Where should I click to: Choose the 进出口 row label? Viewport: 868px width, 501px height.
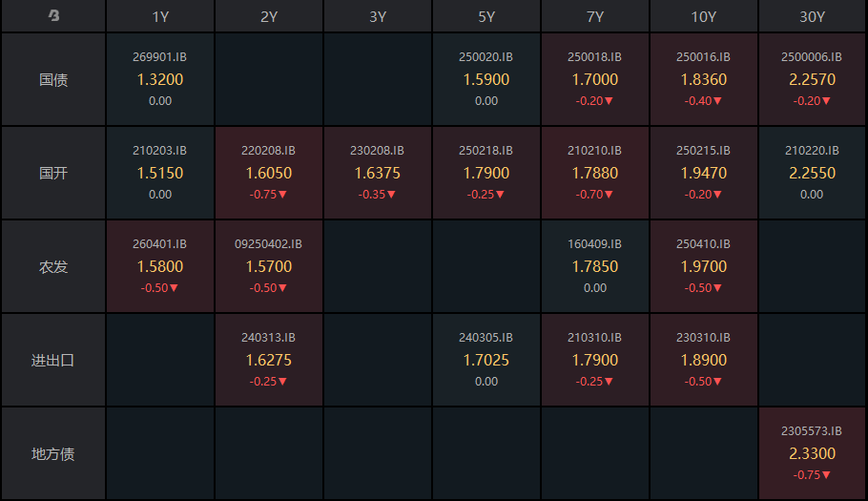click(53, 361)
